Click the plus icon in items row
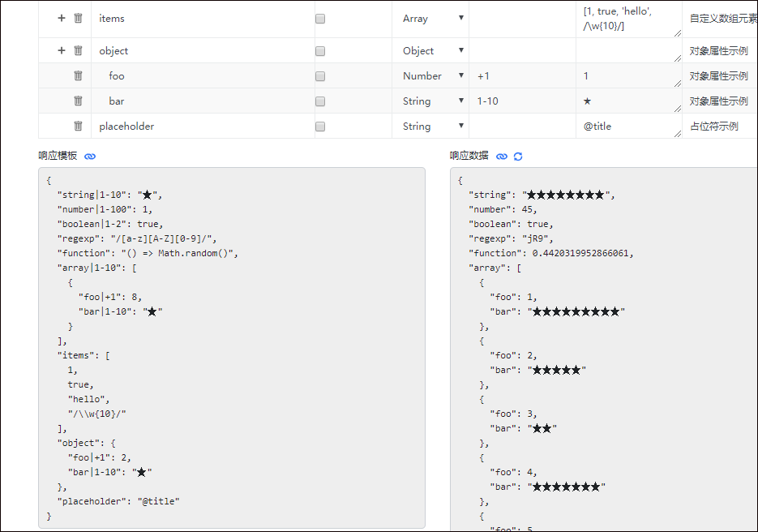Screen dimensions: 758x532 pyautogui.click(x=62, y=18)
